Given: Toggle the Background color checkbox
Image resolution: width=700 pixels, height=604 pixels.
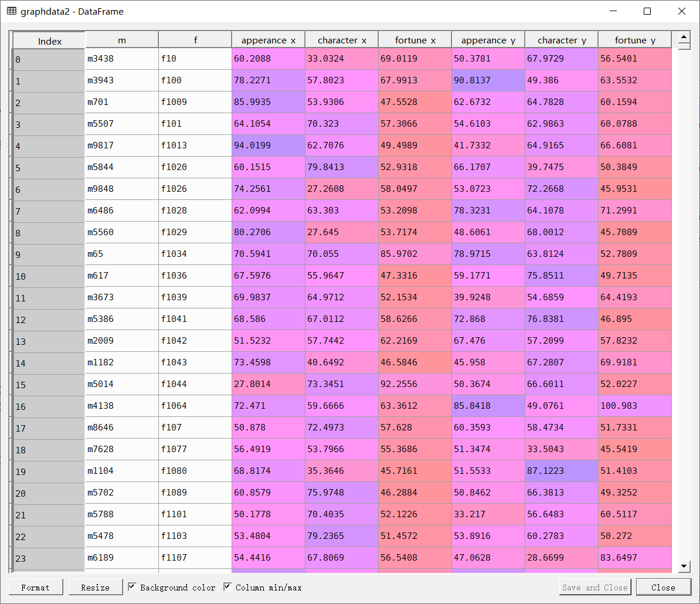Looking at the screenshot, I should pyautogui.click(x=132, y=586).
